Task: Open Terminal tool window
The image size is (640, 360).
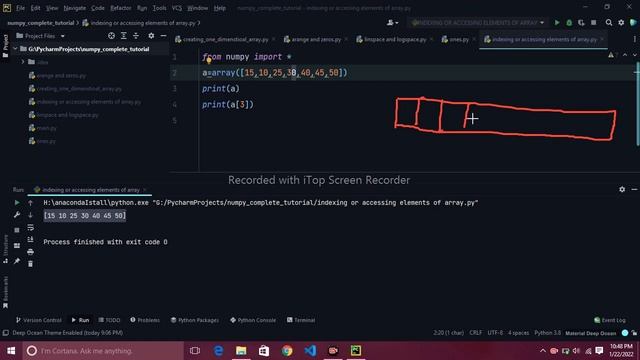Action: [301, 320]
